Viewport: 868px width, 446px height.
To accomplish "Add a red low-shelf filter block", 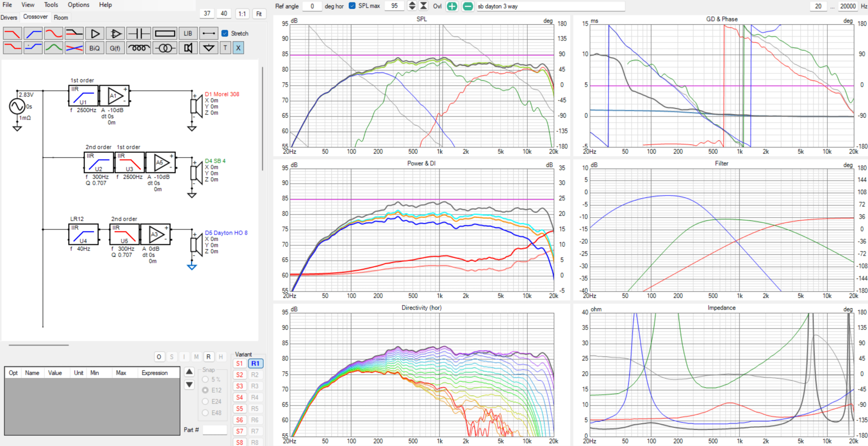I will pos(12,48).
